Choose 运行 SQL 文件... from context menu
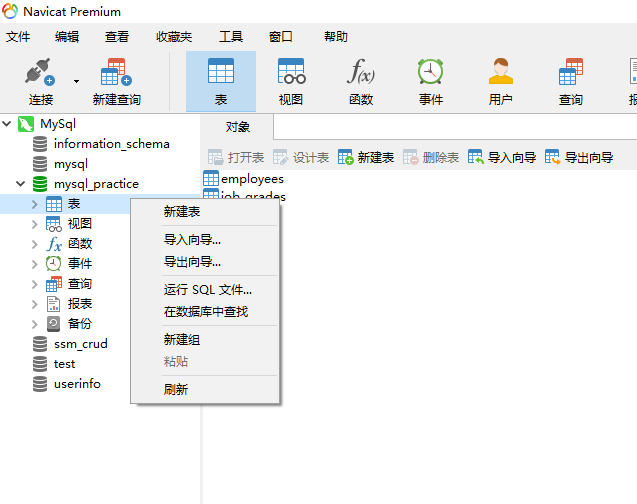 (x=205, y=290)
